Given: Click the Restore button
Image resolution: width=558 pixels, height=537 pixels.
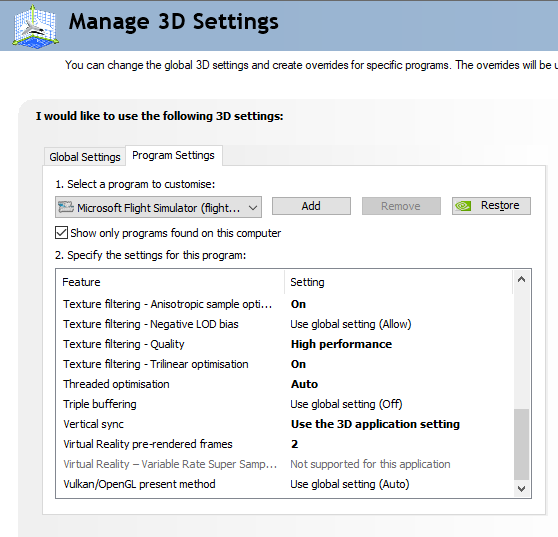Looking at the screenshot, I should click(491, 206).
